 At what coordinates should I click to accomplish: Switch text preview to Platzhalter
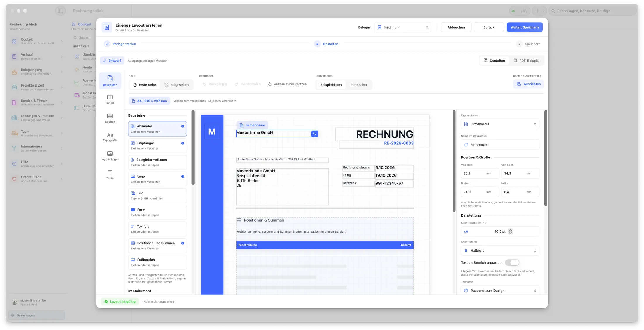359,85
